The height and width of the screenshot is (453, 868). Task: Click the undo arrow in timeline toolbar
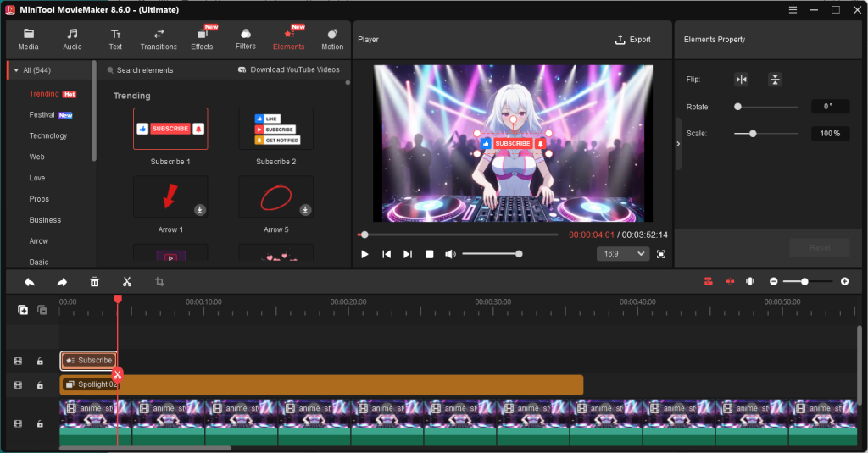[x=30, y=282]
